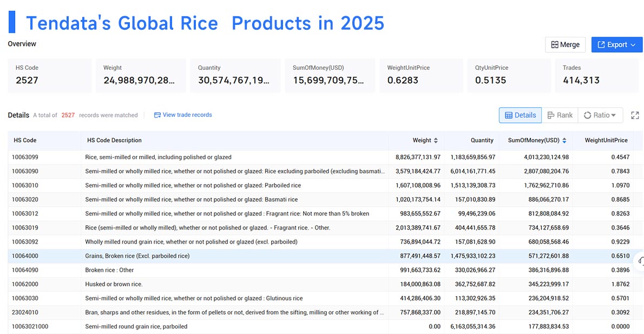This screenshot has height=334, width=644.
Task: Click the SumOfMoney(USD) overview card
Action: coord(330,75)
